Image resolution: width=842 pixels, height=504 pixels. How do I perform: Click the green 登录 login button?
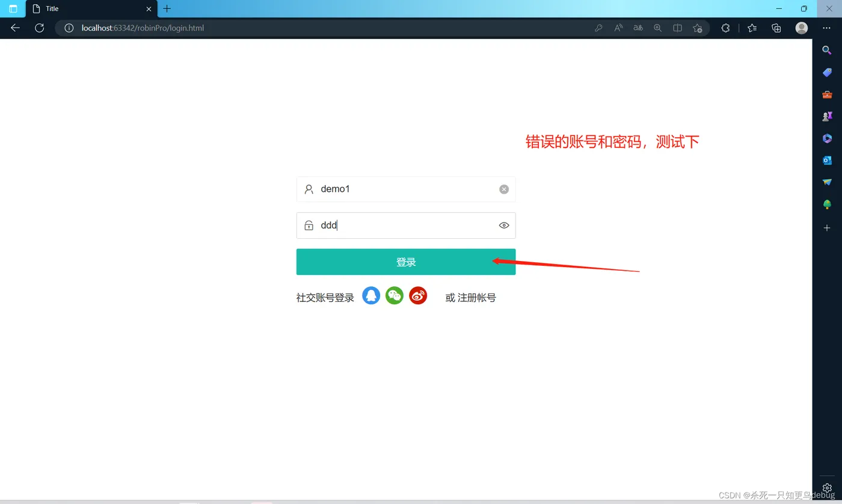coord(406,262)
